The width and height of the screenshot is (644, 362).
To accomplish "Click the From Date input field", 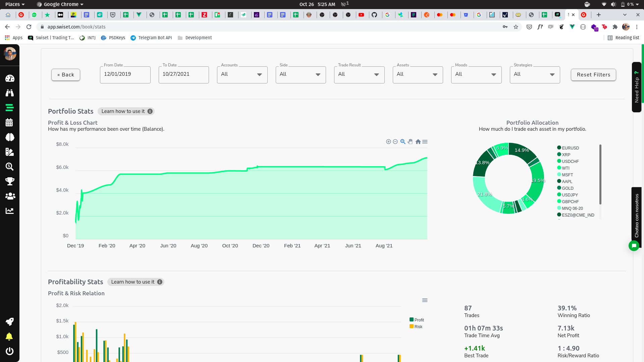I will click(125, 74).
